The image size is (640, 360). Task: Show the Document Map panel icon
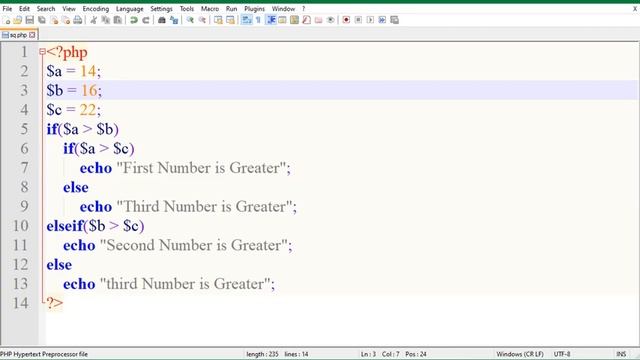[294, 20]
